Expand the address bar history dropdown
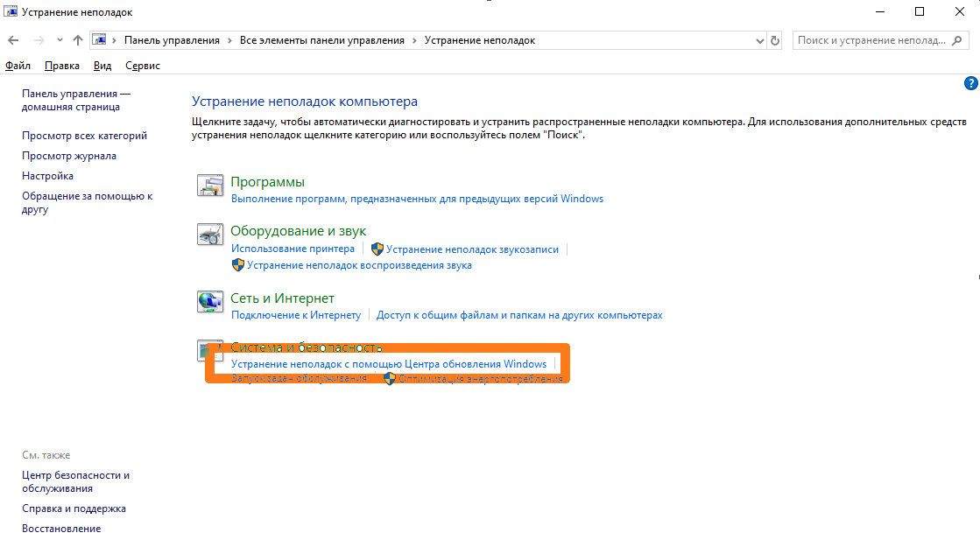 point(759,40)
